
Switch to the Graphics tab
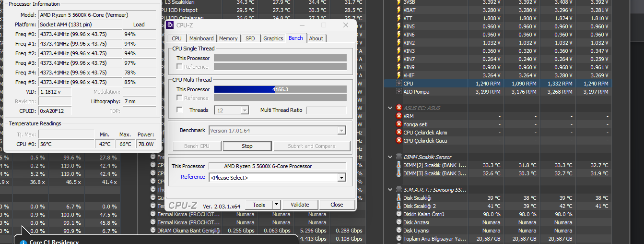pos(273,38)
